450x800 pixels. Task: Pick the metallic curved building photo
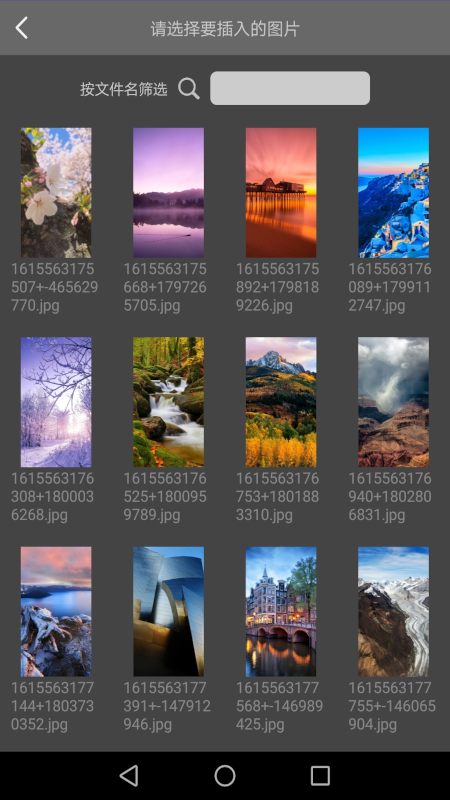click(x=168, y=612)
